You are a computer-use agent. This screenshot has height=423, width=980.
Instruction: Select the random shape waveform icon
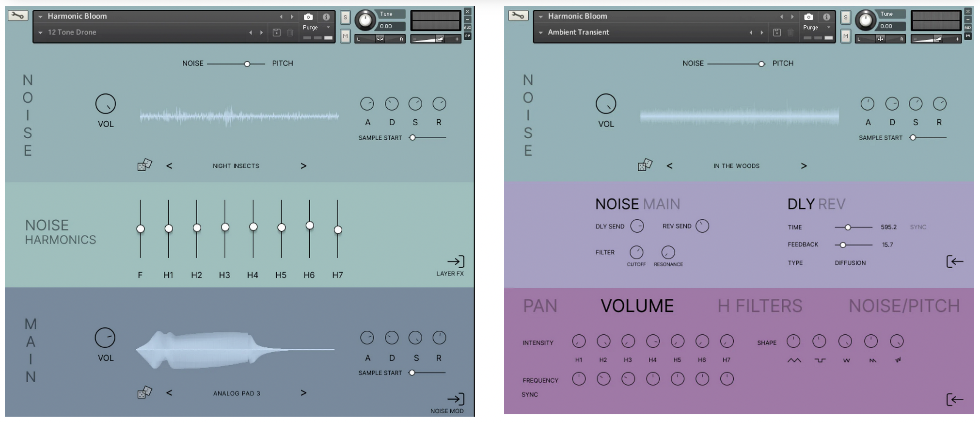tap(898, 360)
